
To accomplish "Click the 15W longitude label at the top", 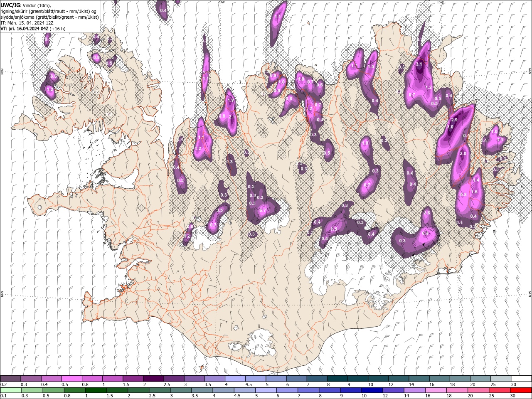I will [x=440, y=2].
